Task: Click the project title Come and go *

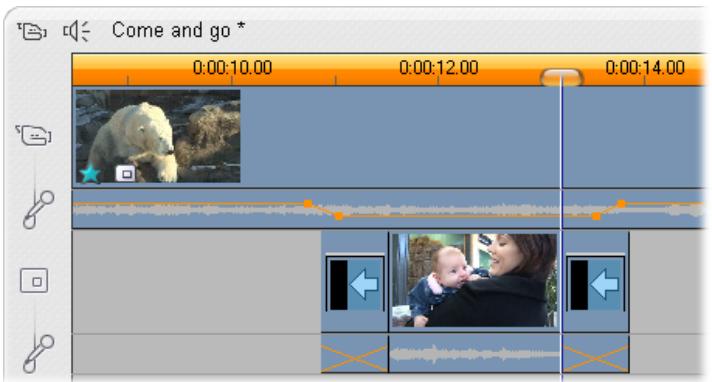Action: click(x=178, y=30)
